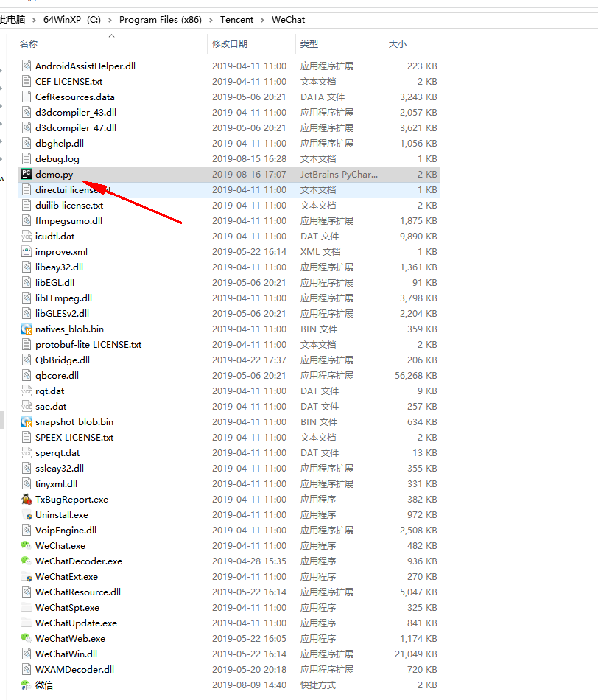598x700 pixels.
Task: Click the WXAMDecoder.dll file icon
Action: 27,669
